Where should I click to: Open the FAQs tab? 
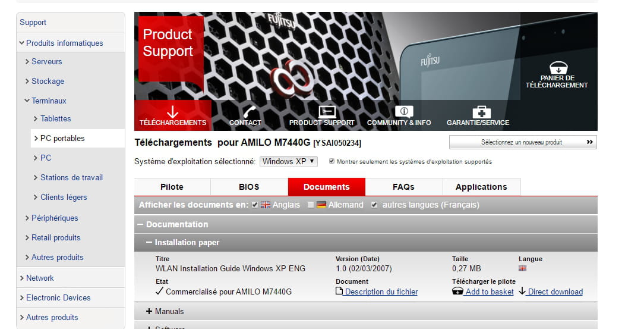(x=404, y=187)
